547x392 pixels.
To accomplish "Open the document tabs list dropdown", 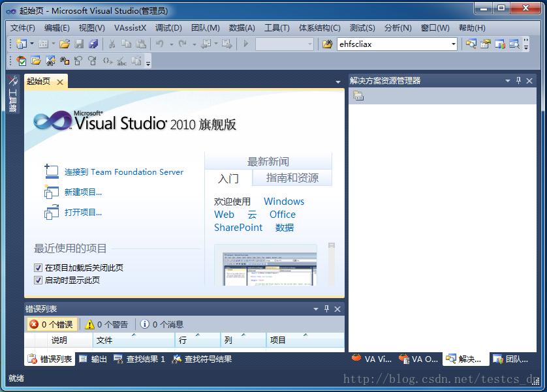I will click(x=337, y=82).
